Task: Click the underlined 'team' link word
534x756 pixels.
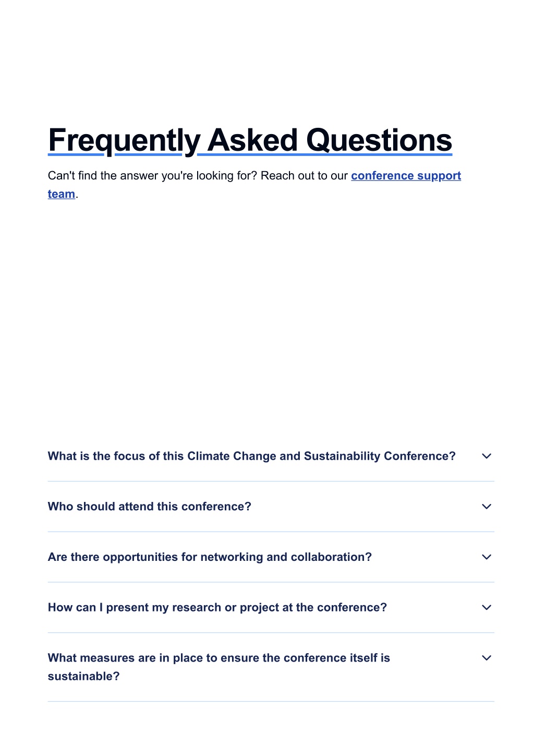Action: pos(62,194)
